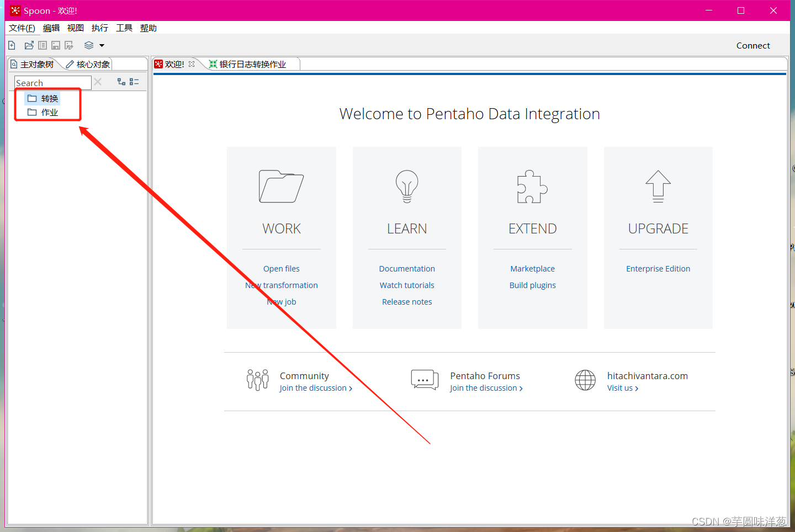Viewport: 795px width, 532px height.
Task: Open the 编辑 menu
Action: click(51, 28)
